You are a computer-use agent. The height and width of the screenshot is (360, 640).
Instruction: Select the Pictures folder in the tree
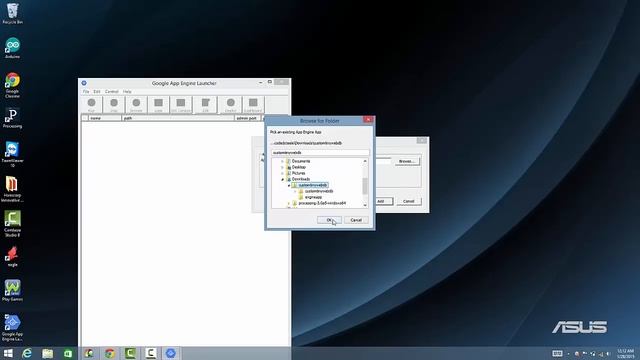(298, 173)
